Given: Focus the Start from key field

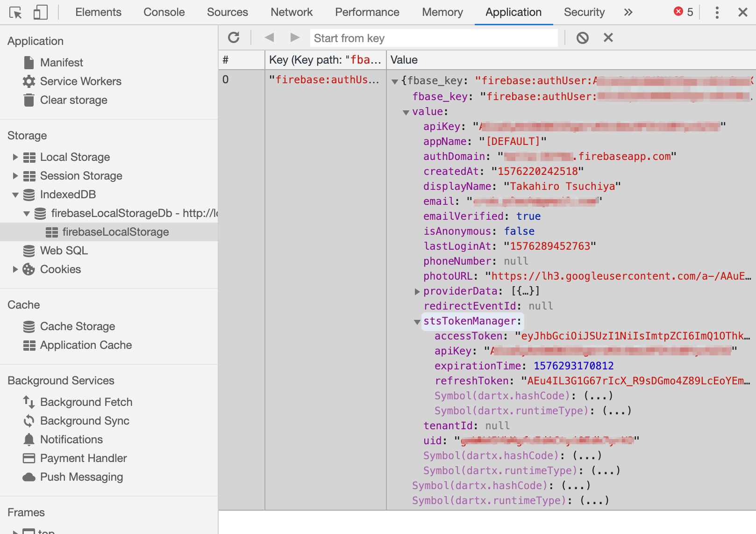Looking at the screenshot, I should [x=434, y=38].
